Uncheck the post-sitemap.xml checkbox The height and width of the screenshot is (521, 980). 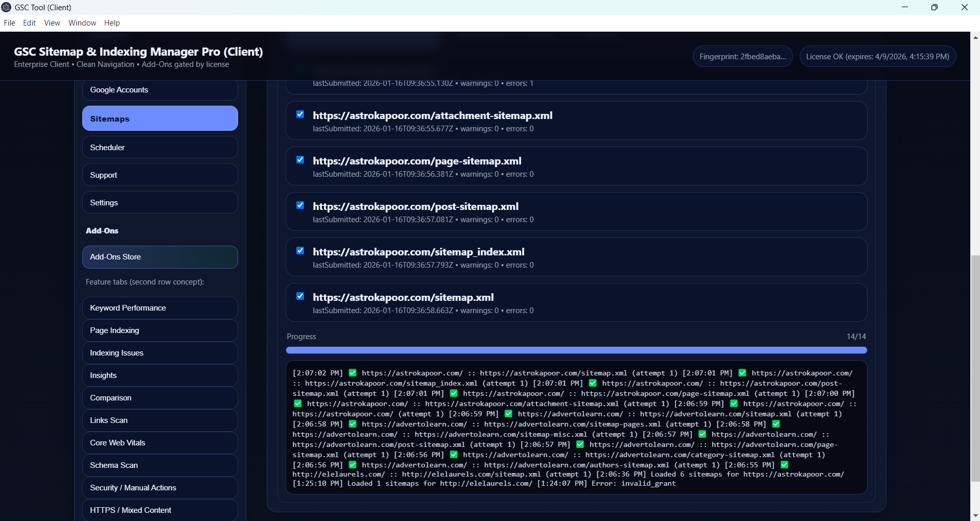point(300,205)
